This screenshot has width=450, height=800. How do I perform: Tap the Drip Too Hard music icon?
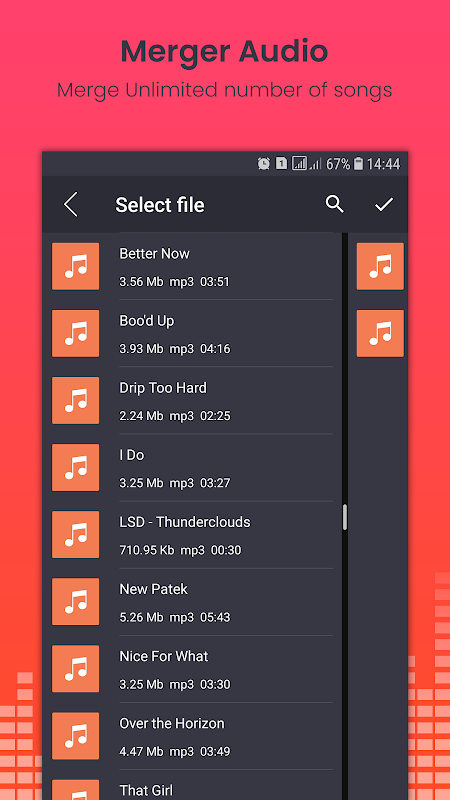[x=76, y=401]
